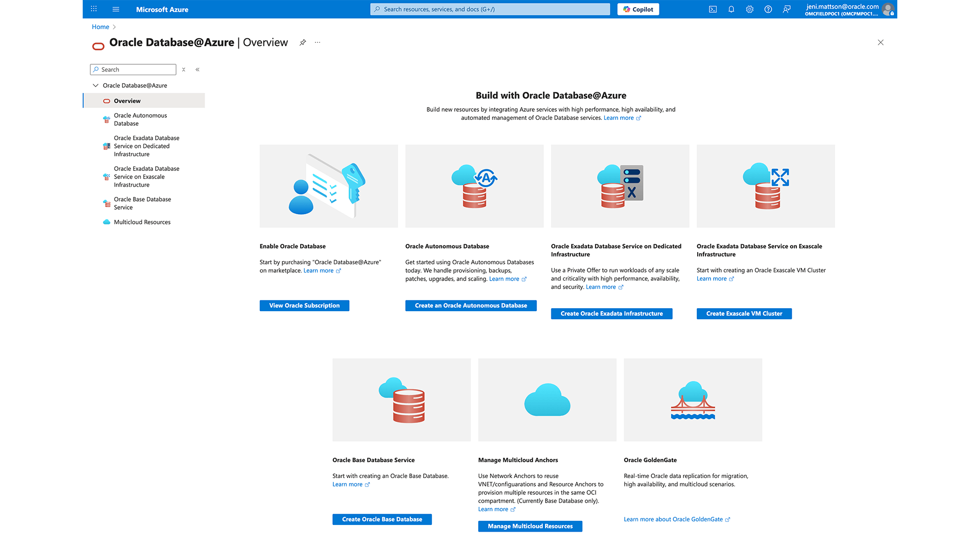
Task: Click the Microsoft Azure portal menu grid icon
Action: click(93, 9)
